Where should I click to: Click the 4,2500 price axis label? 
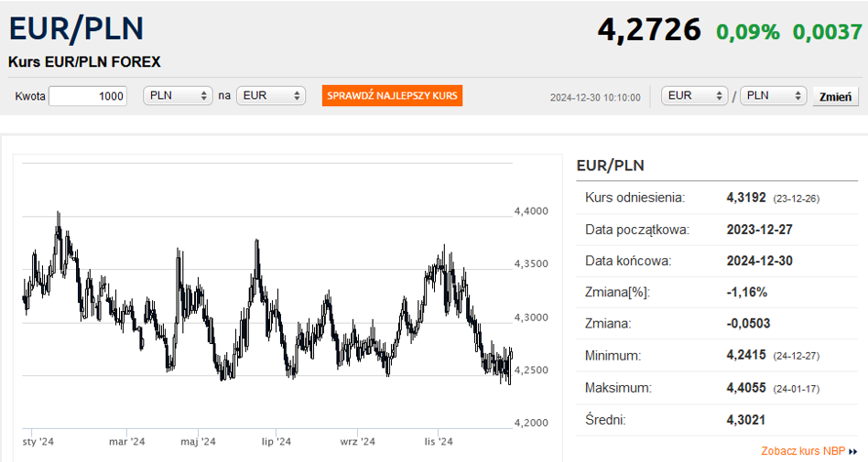(x=531, y=370)
